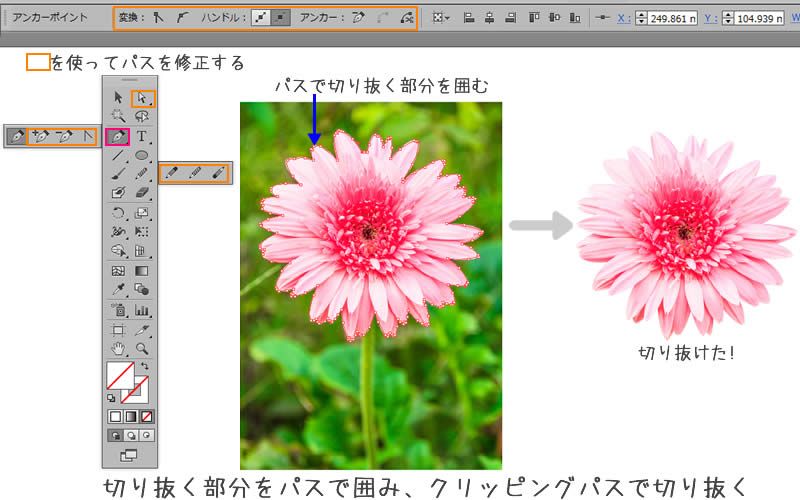
Task: Pick the Gradient tool
Action: [142, 271]
